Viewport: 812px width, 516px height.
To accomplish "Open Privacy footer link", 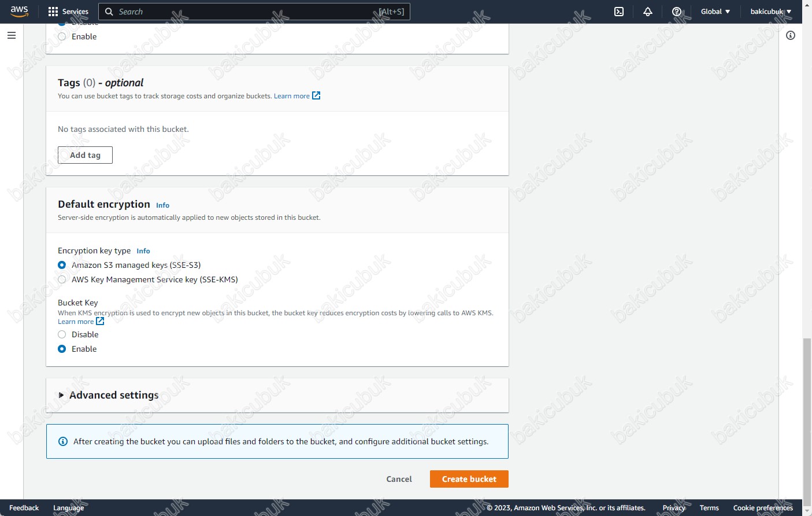I will coord(674,508).
